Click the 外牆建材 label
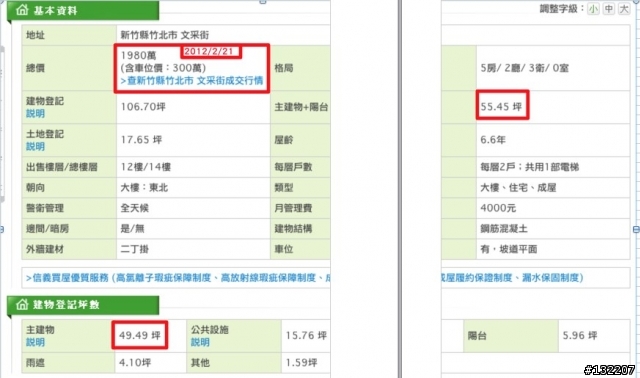The height and width of the screenshot is (378, 640). pos(45,249)
